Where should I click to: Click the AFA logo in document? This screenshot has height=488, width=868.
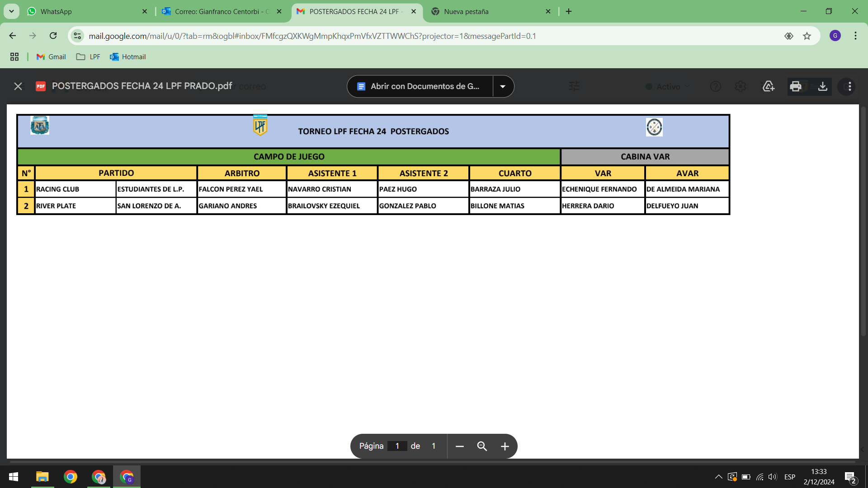click(x=40, y=126)
